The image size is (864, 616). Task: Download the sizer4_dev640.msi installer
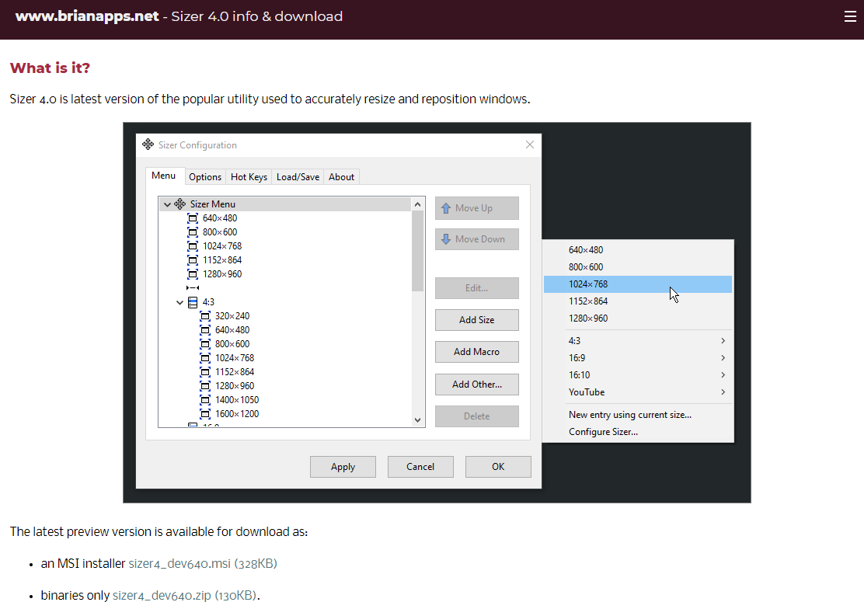203,564
